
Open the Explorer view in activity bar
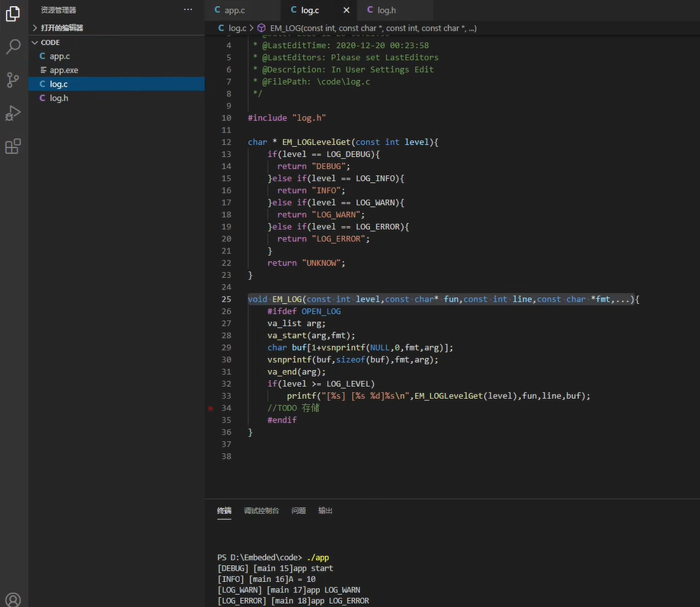13,13
